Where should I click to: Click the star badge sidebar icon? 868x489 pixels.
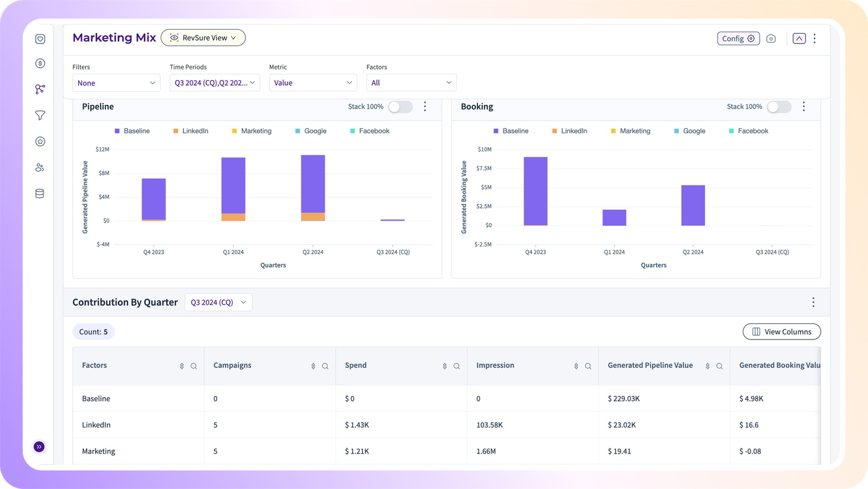[40, 141]
